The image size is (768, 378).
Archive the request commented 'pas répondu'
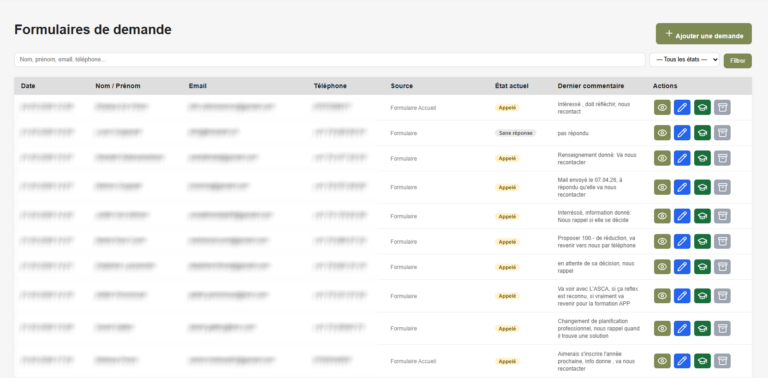[x=722, y=133]
